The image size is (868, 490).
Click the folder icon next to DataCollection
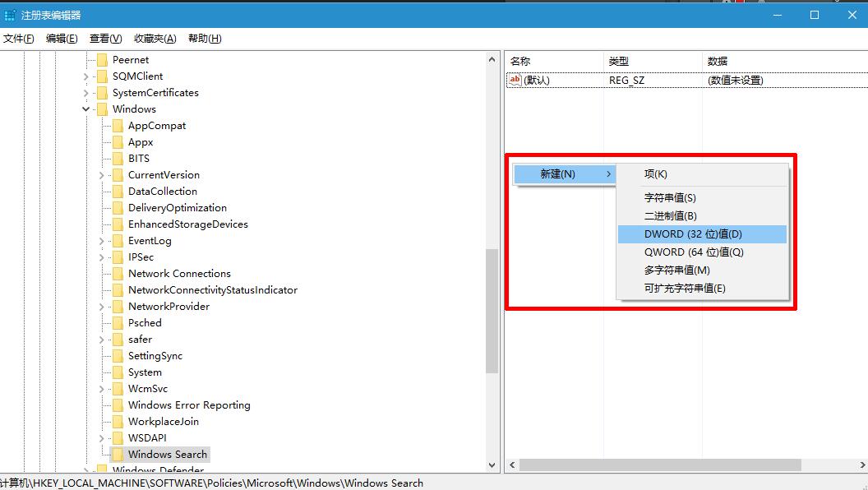(x=117, y=192)
